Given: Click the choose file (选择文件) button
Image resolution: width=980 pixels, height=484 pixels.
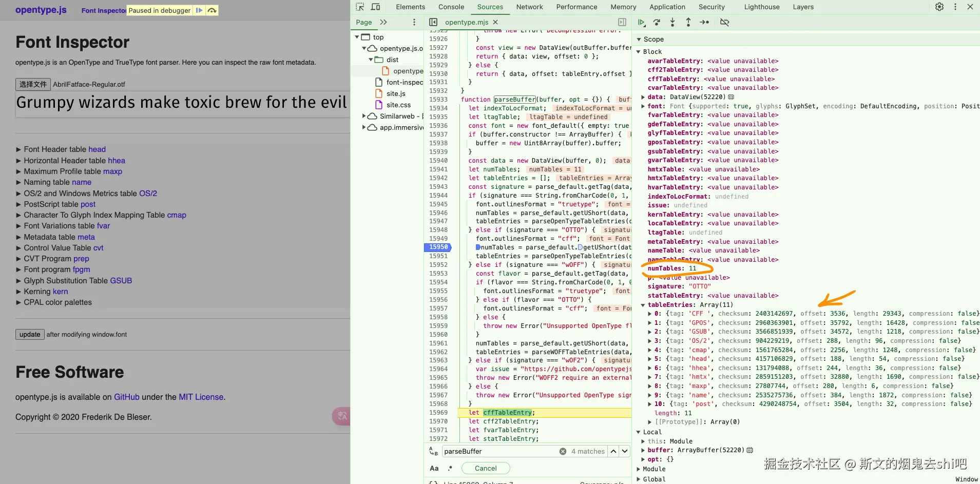Looking at the screenshot, I should pyautogui.click(x=33, y=84).
